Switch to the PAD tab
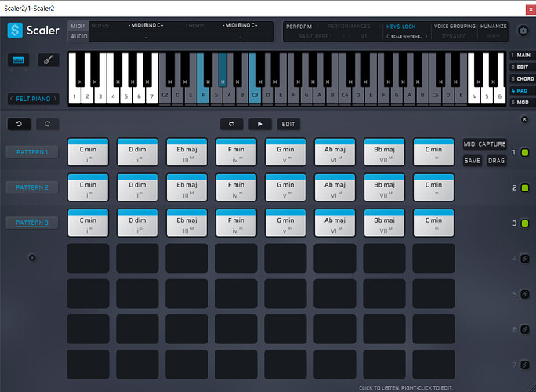 coord(523,91)
